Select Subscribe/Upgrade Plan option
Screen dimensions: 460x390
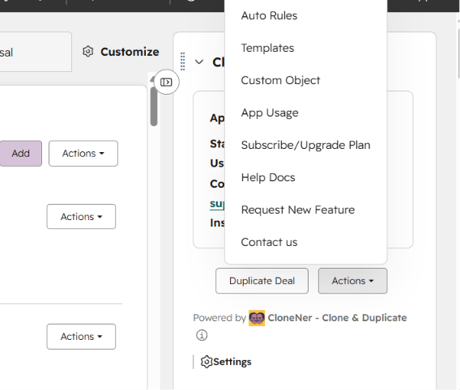[x=306, y=145]
